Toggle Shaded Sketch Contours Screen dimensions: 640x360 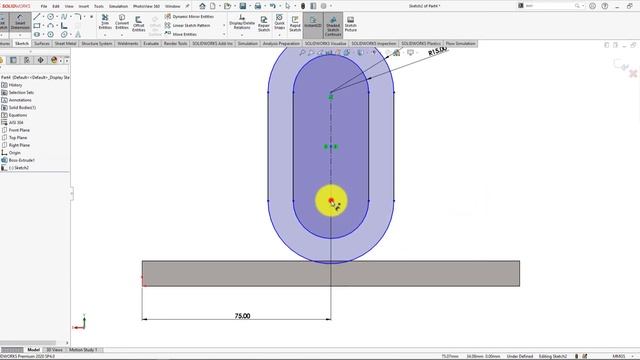pos(333,25)
